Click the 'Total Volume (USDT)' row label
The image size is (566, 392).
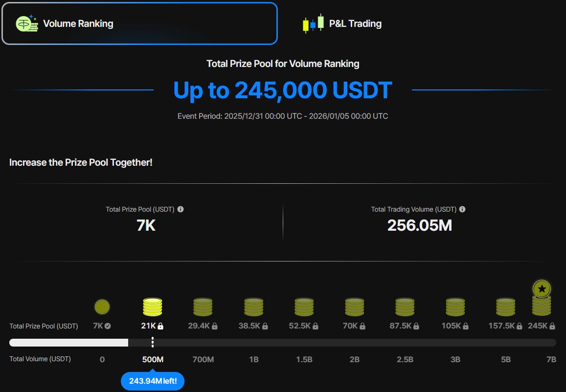coord(40,359)
